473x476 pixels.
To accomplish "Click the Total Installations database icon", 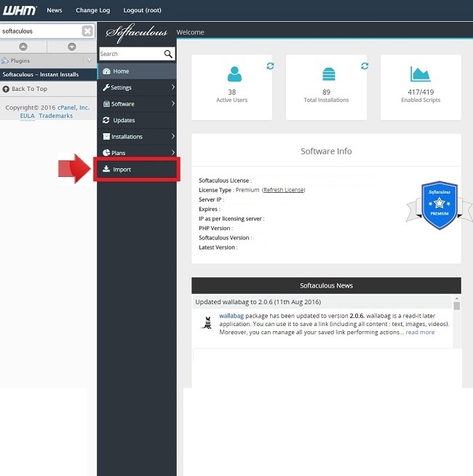I will 328,74.
